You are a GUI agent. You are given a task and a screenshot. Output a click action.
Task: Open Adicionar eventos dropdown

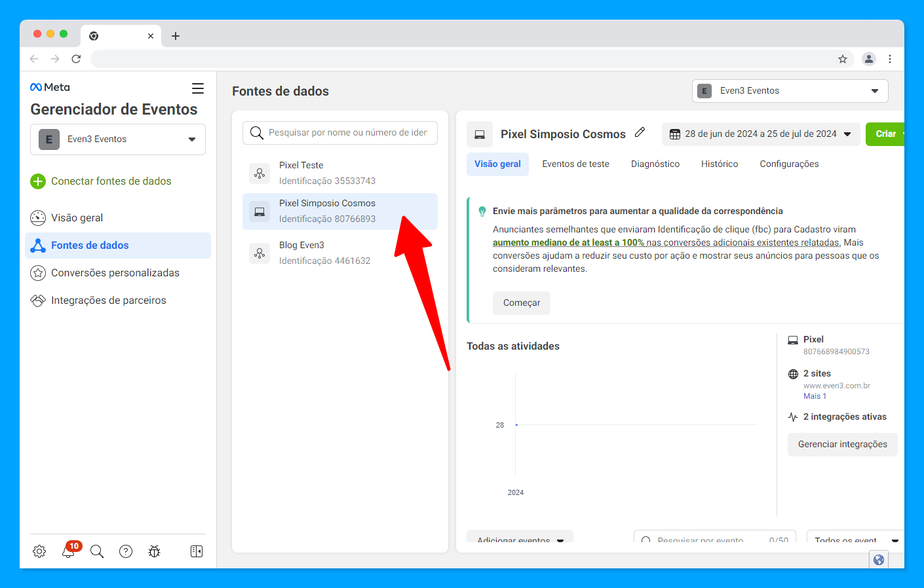pos(520,536)
